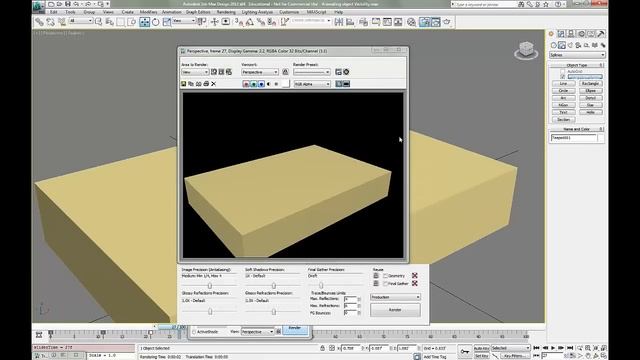This screenshot has height=360, width=640.
Task: Click the Circle spline button
Action: tap(564, 91)
